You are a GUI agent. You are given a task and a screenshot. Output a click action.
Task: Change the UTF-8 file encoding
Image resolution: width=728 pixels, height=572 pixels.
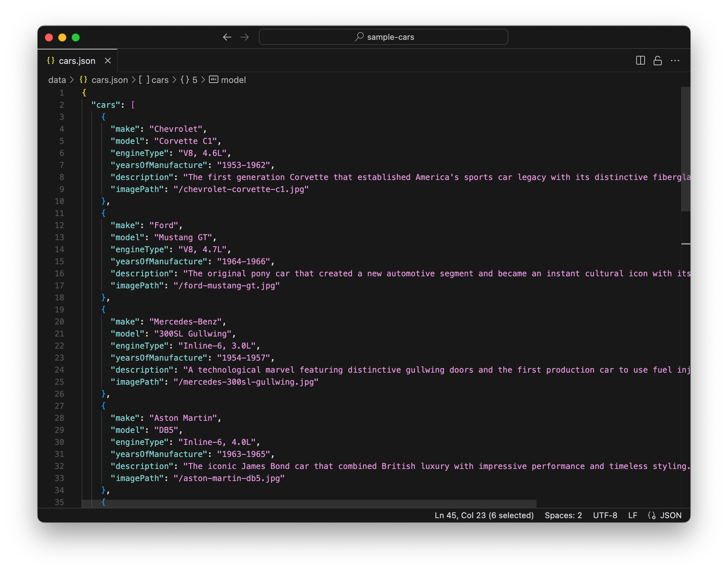605,515
